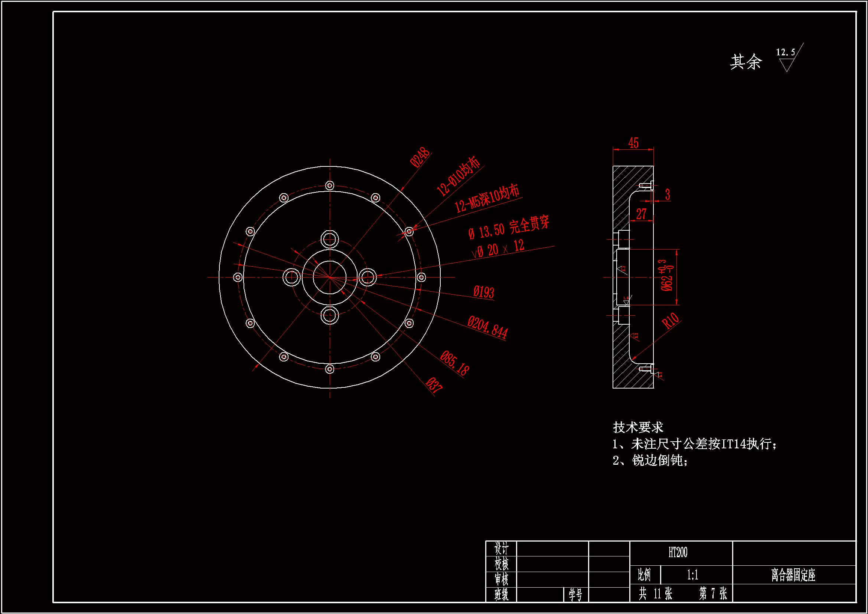Click the top bolt hole on the circle
This screenshot has height=614, width=868.
pos(330,185)
